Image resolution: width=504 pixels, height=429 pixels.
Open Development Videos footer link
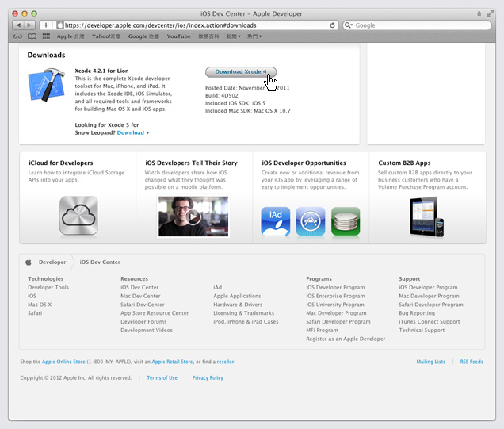point(147,330)
